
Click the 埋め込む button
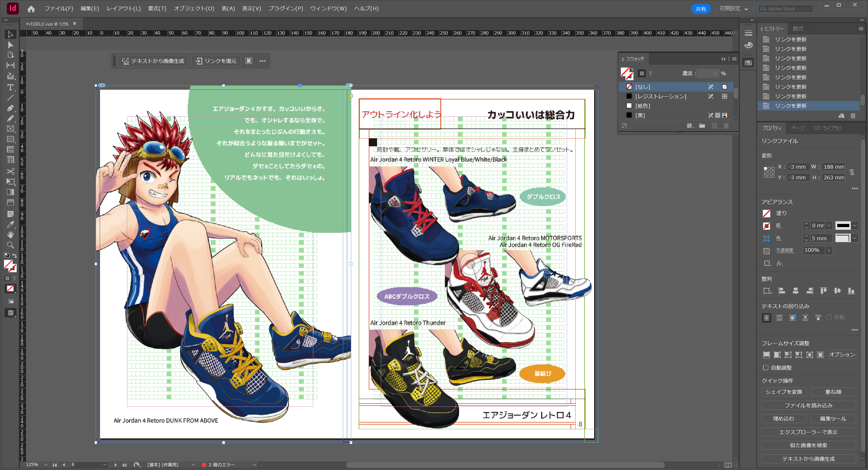click(783, 419)
